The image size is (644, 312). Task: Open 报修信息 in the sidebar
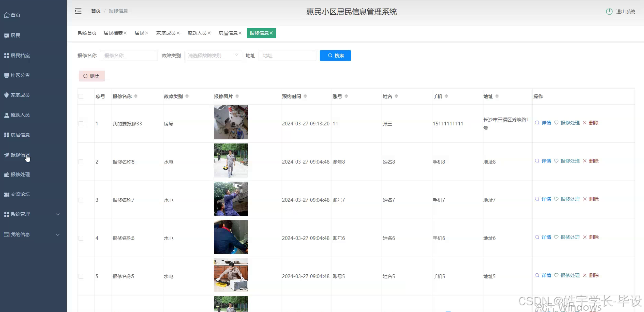(17, 155)
